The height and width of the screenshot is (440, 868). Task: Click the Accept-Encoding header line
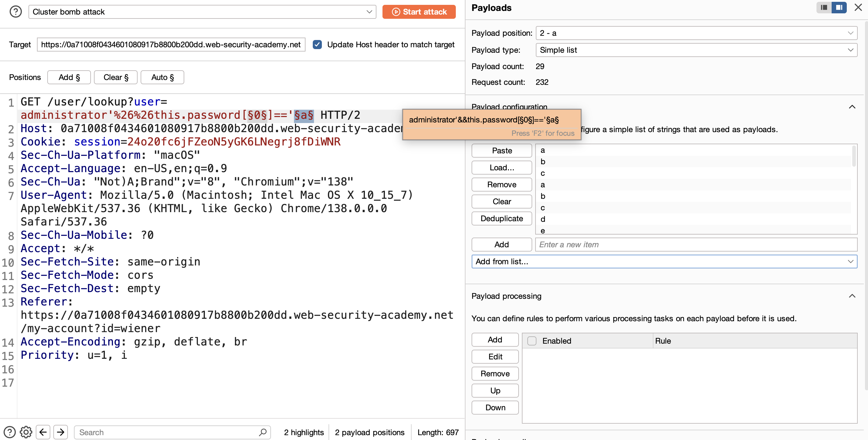[x=134, y=342]
